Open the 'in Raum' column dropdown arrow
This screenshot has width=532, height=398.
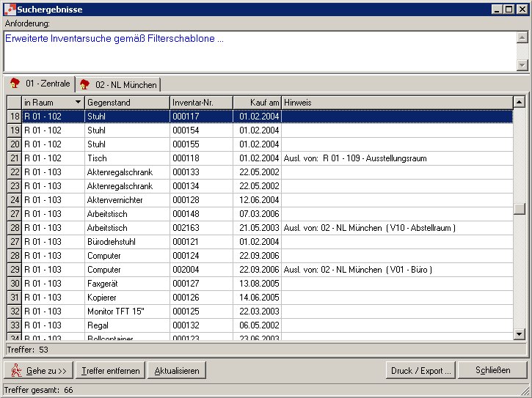point(78,102)
